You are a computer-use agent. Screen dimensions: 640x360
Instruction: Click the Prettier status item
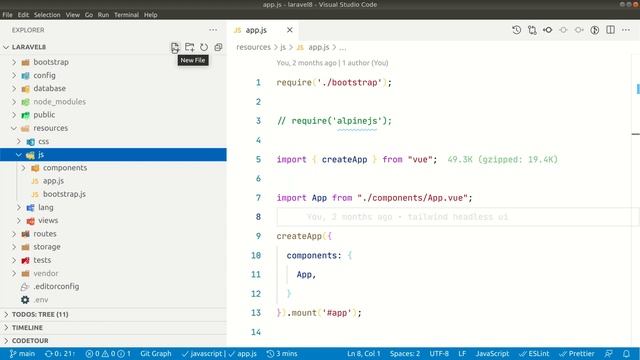tap(576, 354)
